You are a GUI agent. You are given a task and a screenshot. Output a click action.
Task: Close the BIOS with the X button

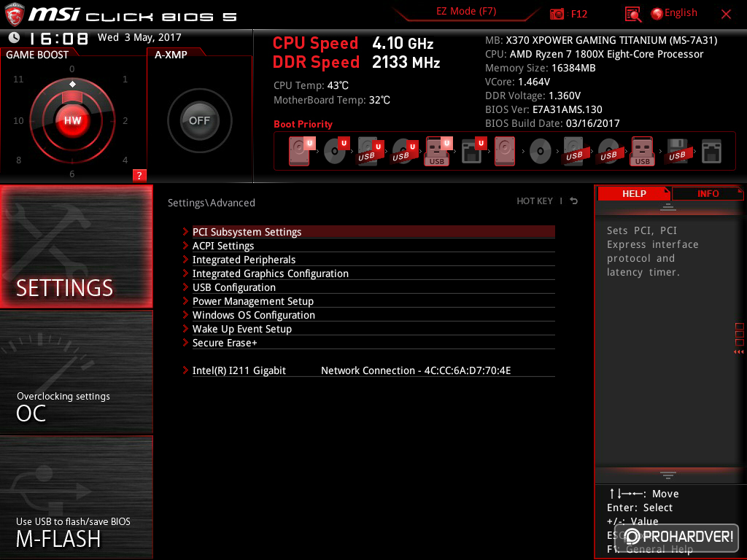(726, 15)
